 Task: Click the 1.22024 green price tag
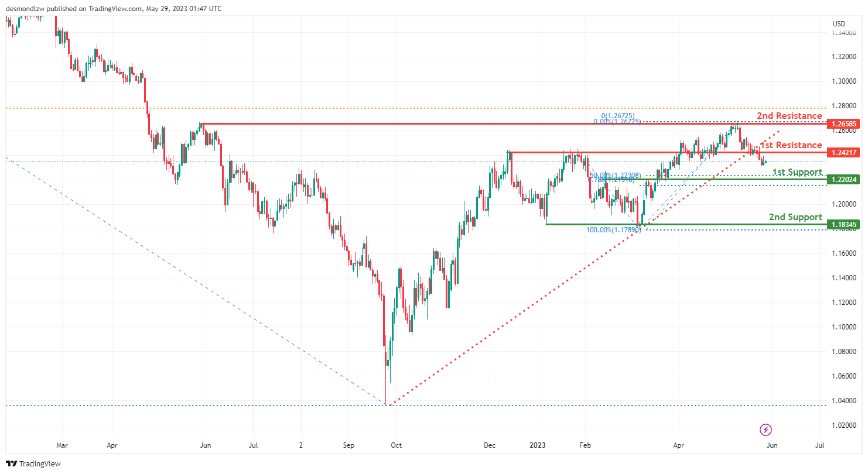(842, 180)
